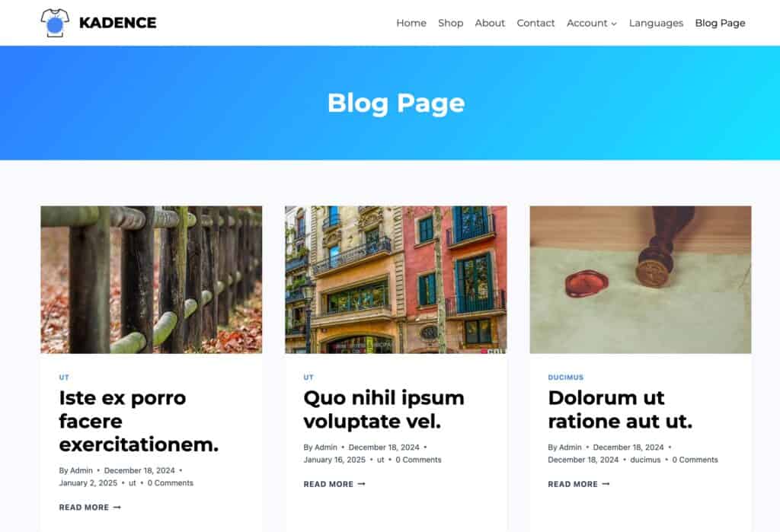Open the Shop menu item

pos(450,23)
